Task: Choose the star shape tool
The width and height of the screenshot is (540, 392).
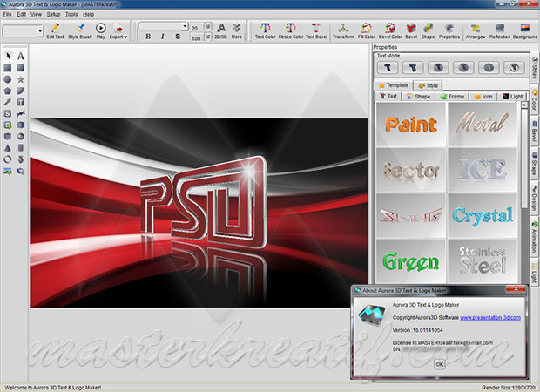Action: tap(21, 79)
